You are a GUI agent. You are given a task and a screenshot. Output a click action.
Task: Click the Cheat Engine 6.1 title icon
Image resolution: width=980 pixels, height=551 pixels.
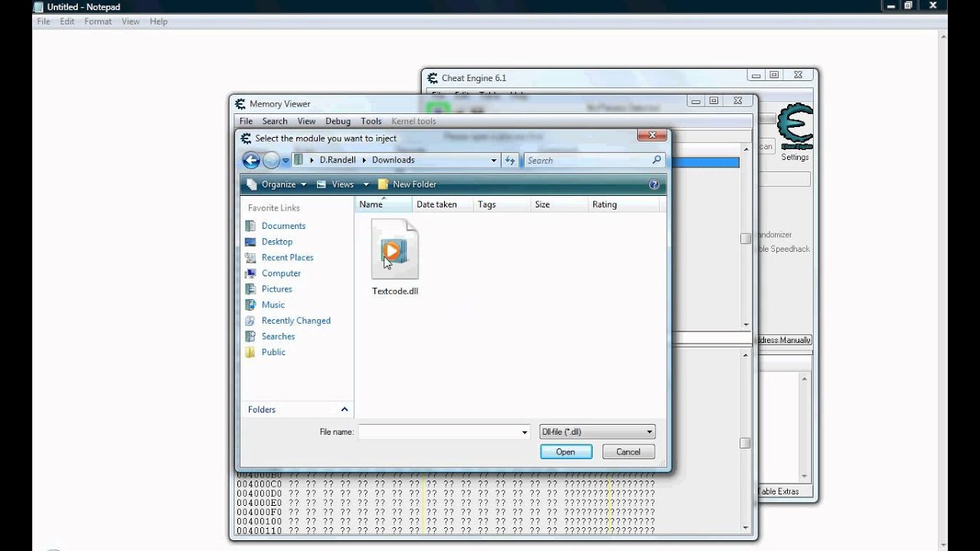pyautogui.click(x=433, y=78)
